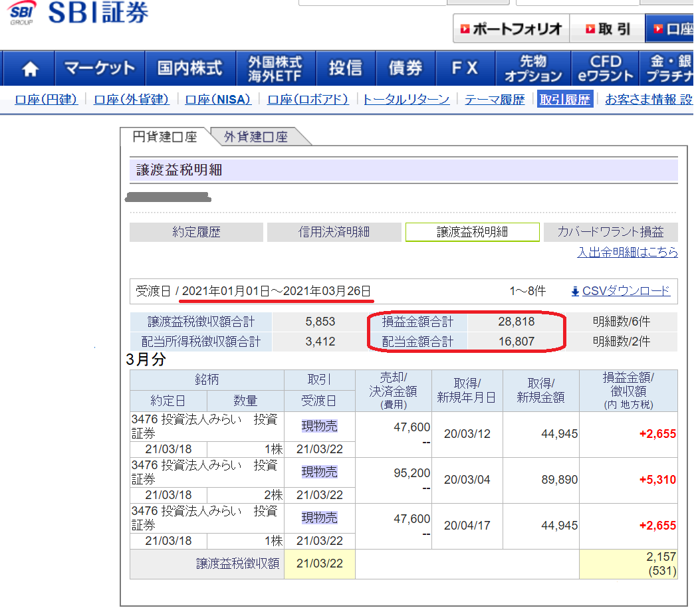Screen dimensions: 696x616
Task: Click the 譲渡益税明細 section title
Action: pos(179,170)
